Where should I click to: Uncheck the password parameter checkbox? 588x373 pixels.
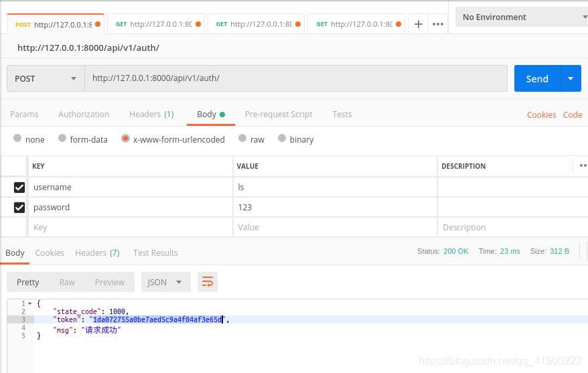click(x=19, y=208)
